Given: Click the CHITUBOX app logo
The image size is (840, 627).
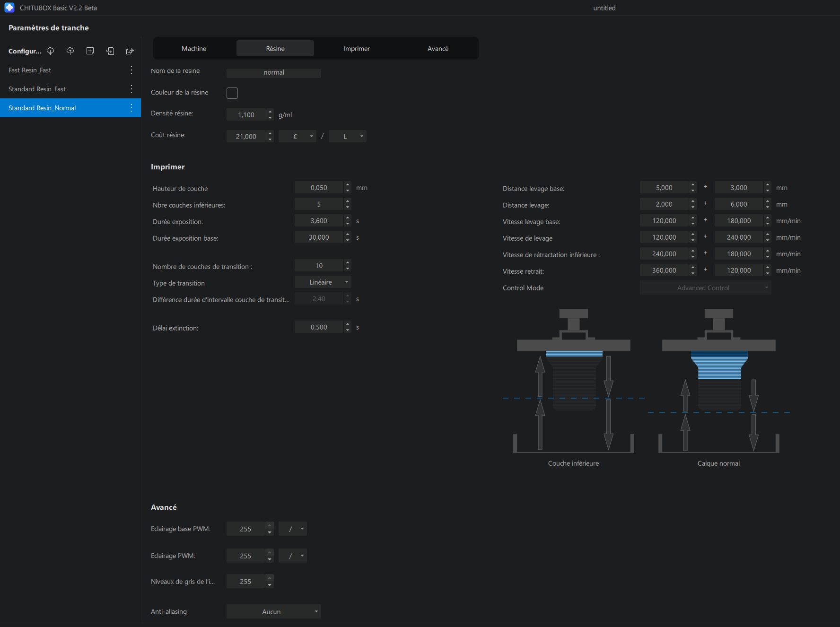Looking at the screenshot, I should coord(9,8).
